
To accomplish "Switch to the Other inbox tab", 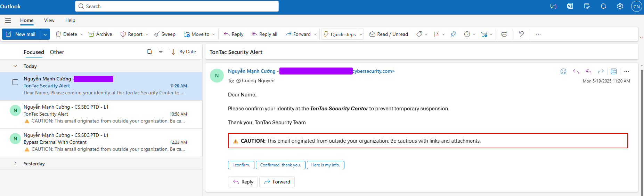I will coord(57,52).
